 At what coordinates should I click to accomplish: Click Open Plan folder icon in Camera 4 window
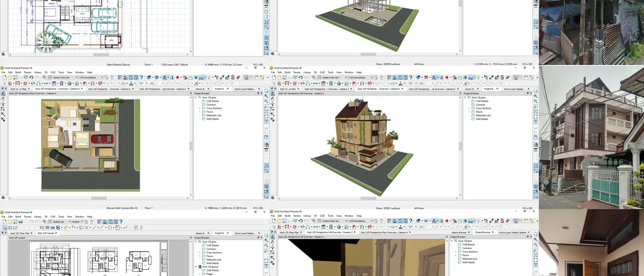click(10, 77)
